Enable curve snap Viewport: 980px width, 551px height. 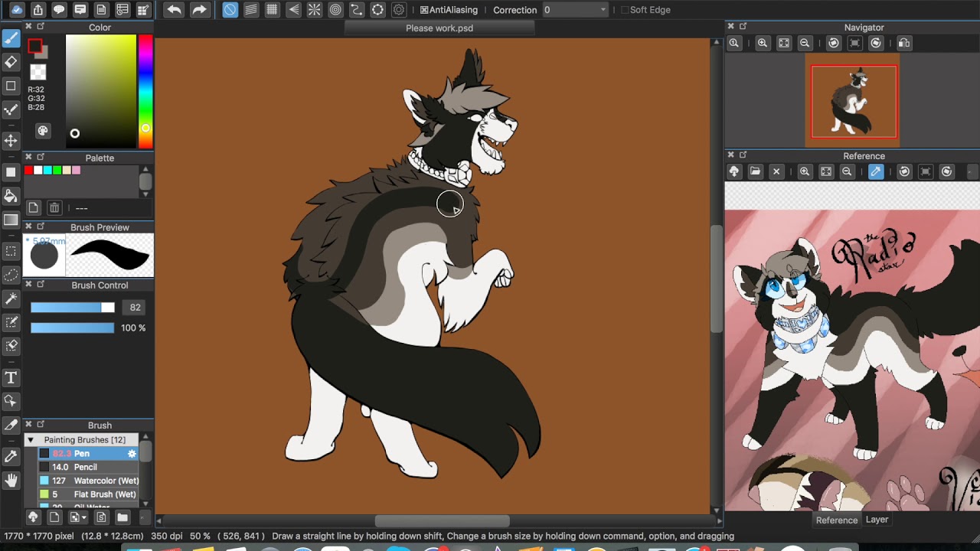[x=356, y=10]
